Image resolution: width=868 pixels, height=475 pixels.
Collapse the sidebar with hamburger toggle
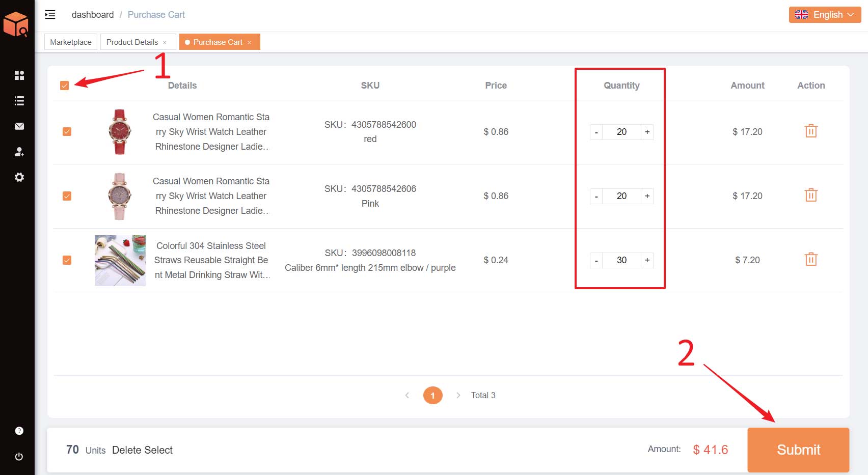50,15
